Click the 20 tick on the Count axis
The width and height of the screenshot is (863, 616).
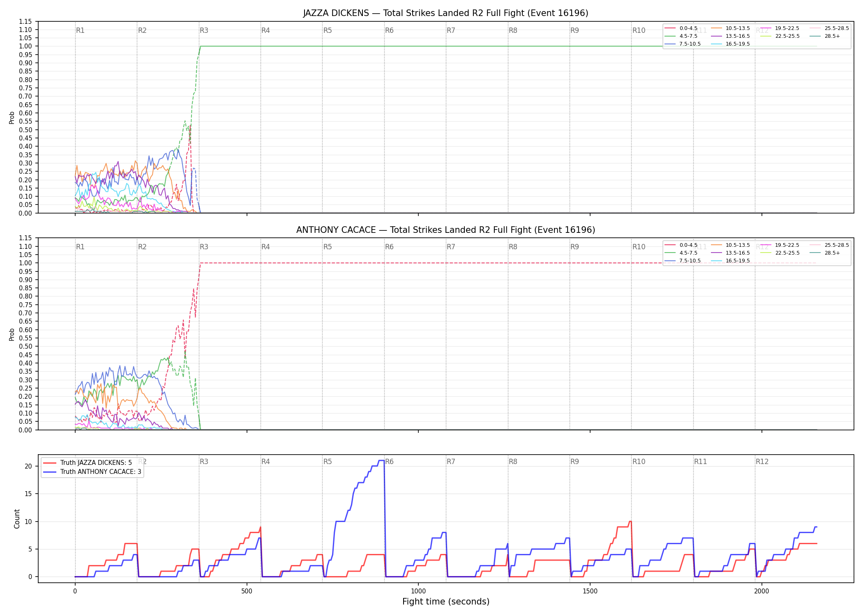click(28, 466)
